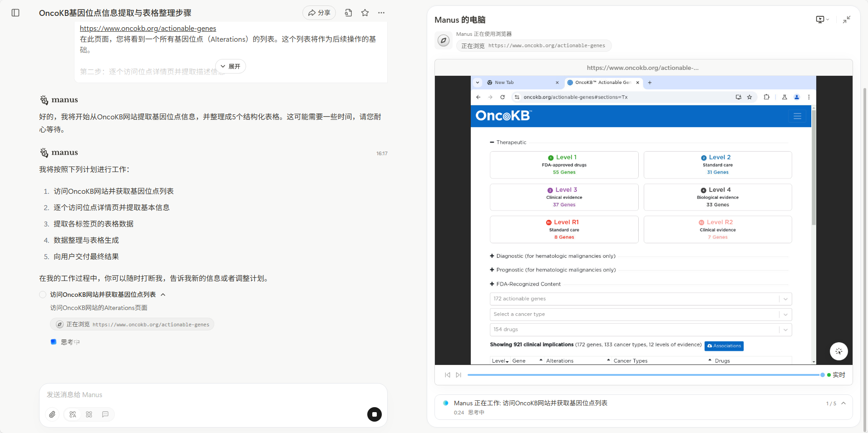This screenshot has width=868, height=433.
Task: Open the 154 drugs dropdown
Action: point(641,330)
